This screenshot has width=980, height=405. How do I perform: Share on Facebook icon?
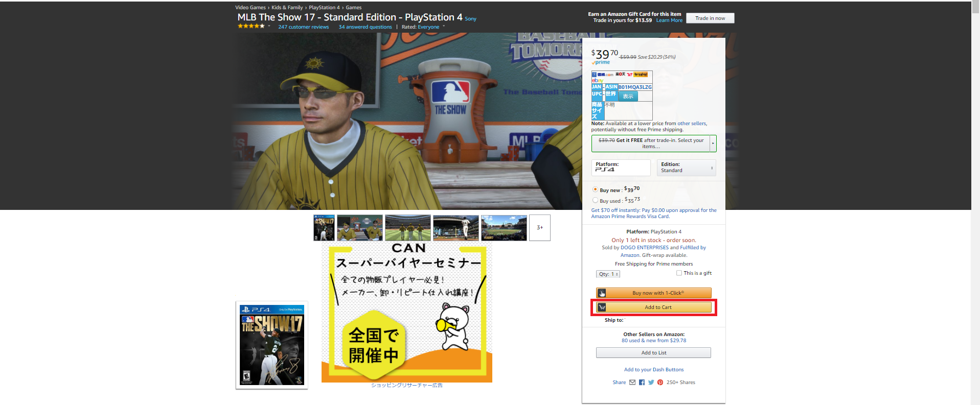coord(642,383)
